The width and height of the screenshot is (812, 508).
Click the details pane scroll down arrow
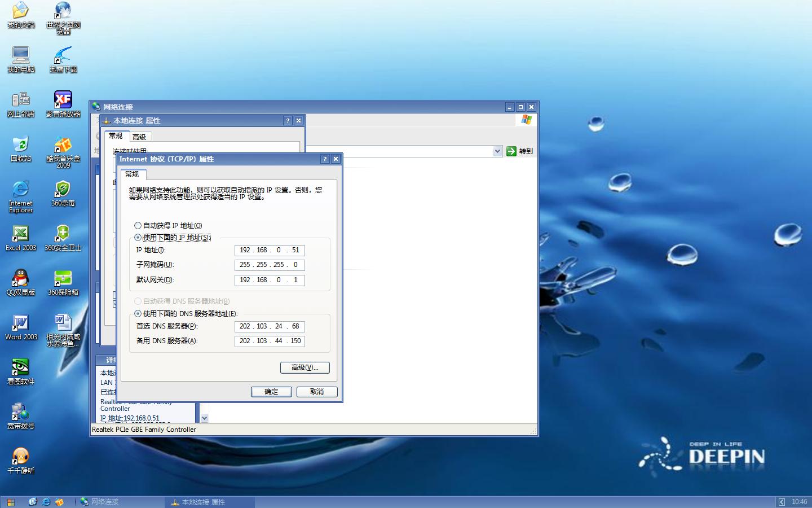pos(204,418)
